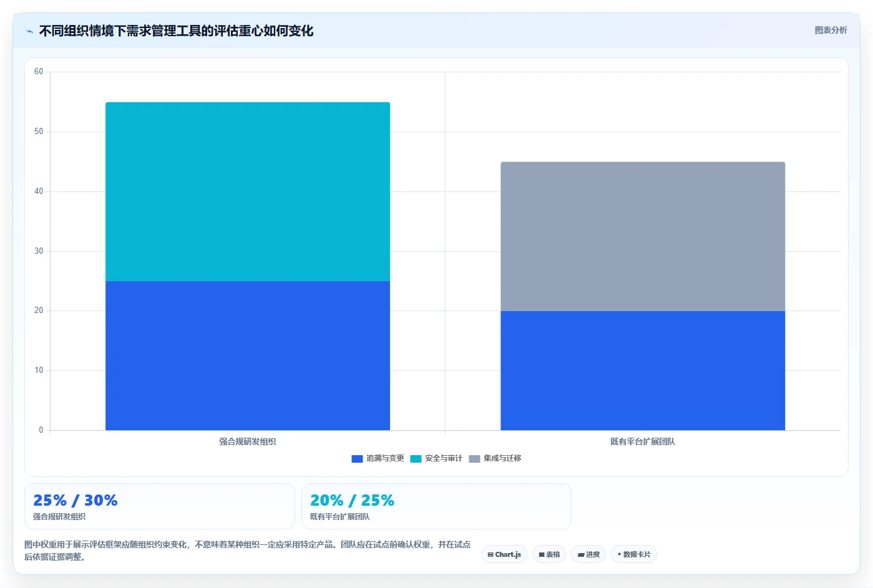Click the 追溯与变更 legend label text
This screenshot has width=873, height=588.
[385, 458]
